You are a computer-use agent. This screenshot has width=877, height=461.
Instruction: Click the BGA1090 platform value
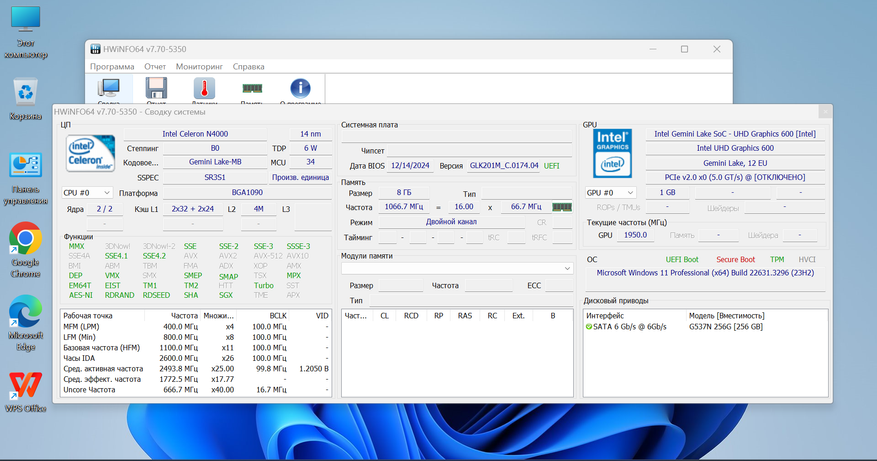[247, 192]
